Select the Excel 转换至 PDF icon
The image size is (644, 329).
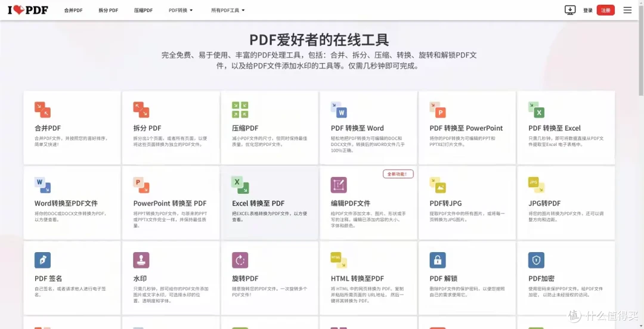pos(240,185)
